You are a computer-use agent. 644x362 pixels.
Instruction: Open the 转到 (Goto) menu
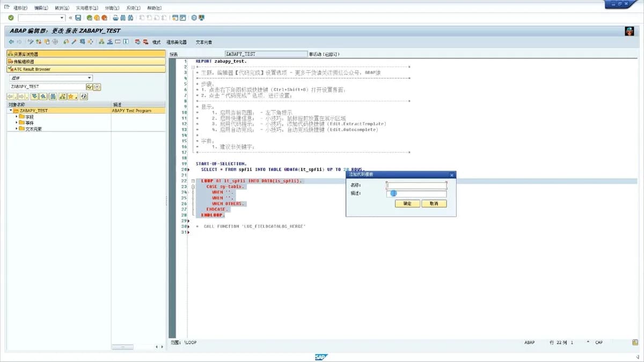(x=62, y=8)
